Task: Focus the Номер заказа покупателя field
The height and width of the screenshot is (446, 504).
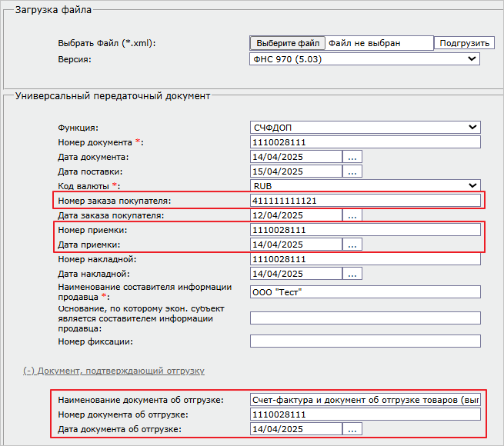Action: pos(365,201)
